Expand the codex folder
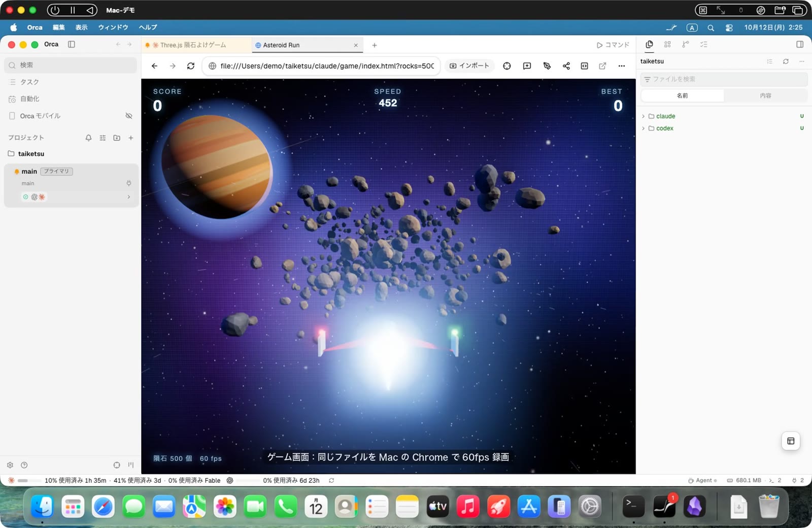This screenshot has width=812, height=528. (x=644, y=128)
